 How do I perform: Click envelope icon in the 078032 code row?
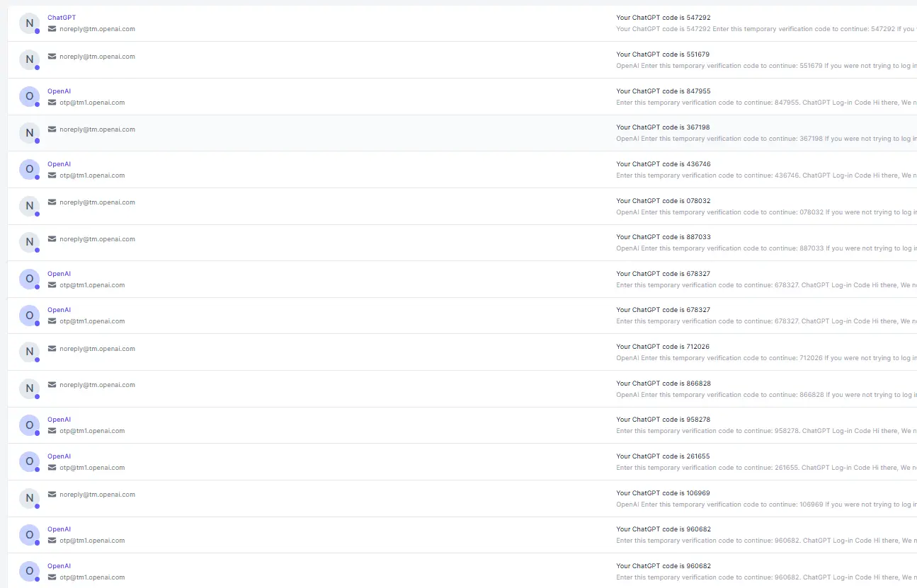tap(52, 202)
